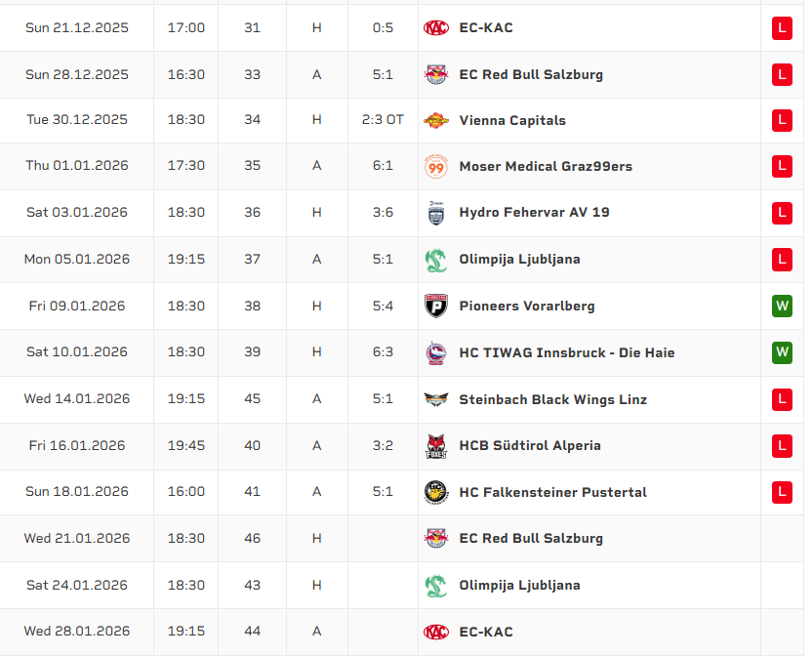This screenshot has width=812, height=656.
Task: Click the 6:3 result against Innsbruck
Action: 383,352
